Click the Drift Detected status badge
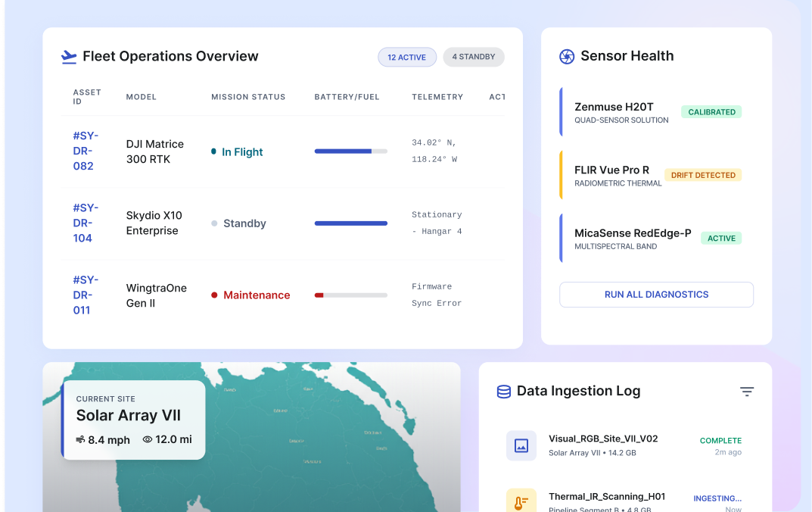 point(703,175)
